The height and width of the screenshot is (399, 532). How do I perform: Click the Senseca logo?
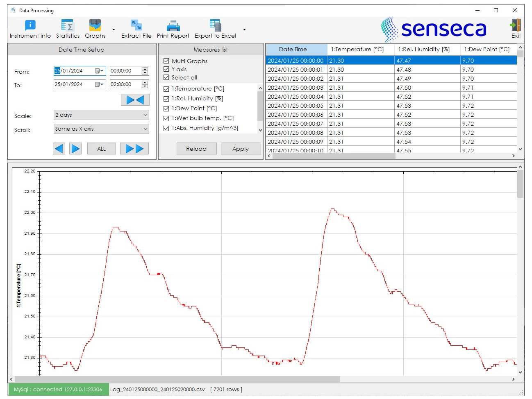[x=434, y=29]
